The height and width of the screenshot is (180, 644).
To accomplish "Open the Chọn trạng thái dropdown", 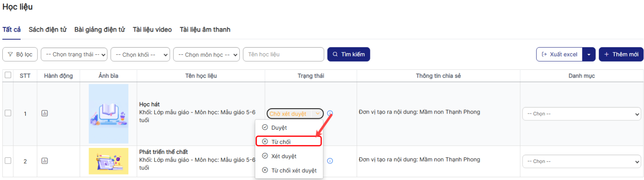I will [74, 54].
